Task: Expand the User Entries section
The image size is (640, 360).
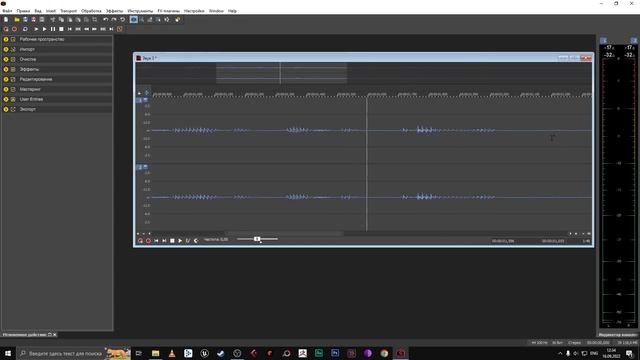Action: tap(6, 100)
